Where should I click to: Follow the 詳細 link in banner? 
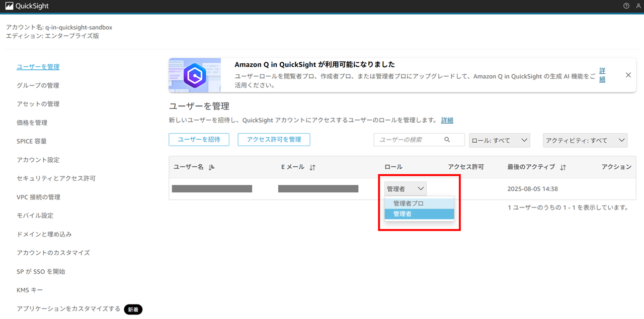coord(602,75)
